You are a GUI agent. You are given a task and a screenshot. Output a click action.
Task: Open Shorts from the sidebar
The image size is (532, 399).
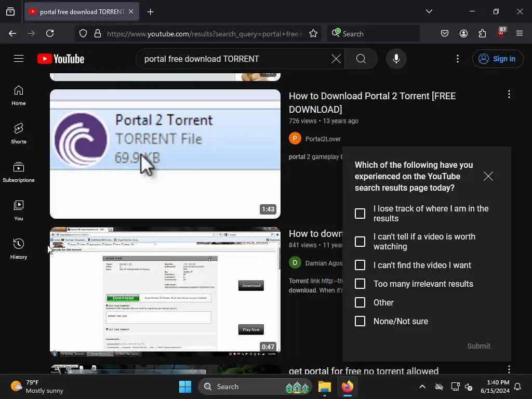point(19,134)
